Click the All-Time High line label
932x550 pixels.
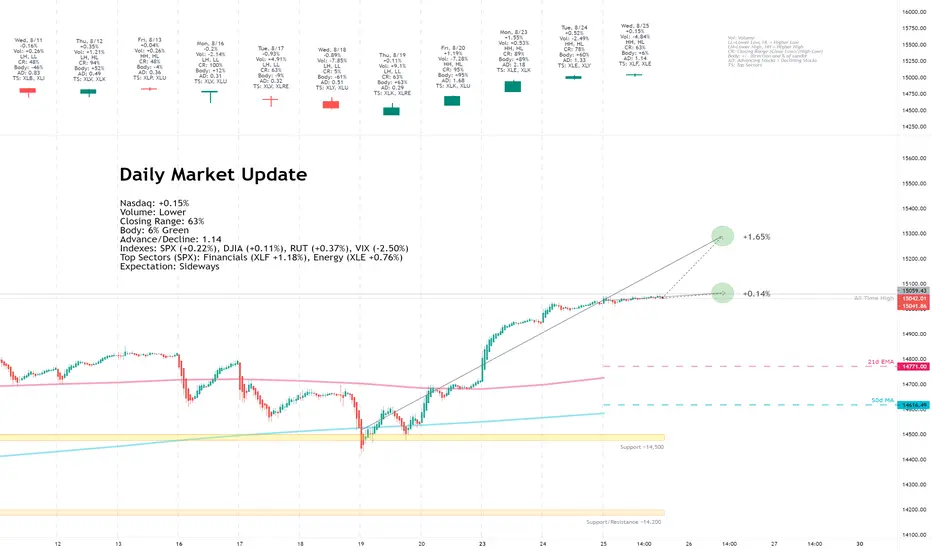(x=874, y=298)
